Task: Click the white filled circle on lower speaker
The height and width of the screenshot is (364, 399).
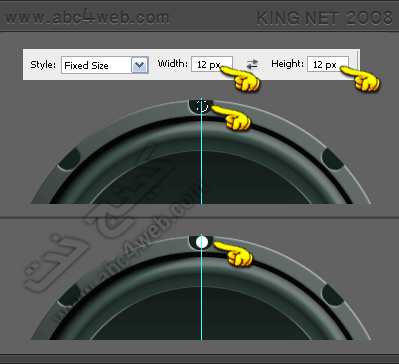Action: 202,242
